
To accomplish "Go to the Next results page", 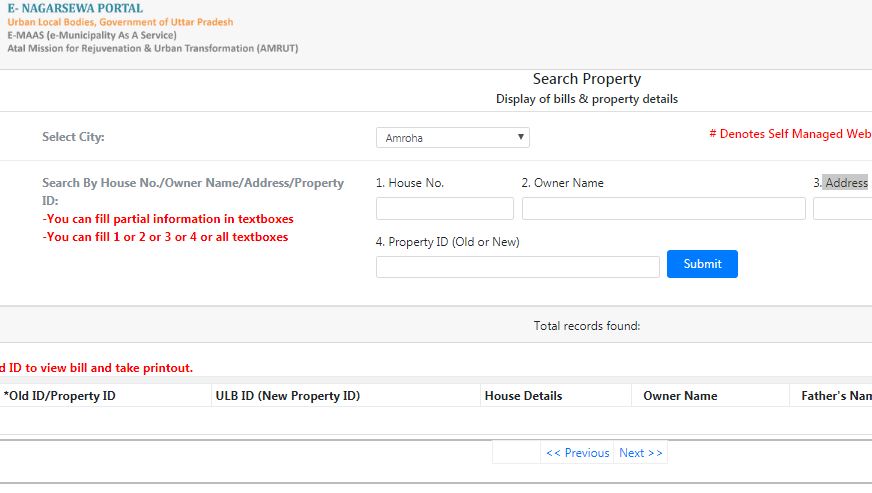I will pyautogui.click(x=641, y=453).
